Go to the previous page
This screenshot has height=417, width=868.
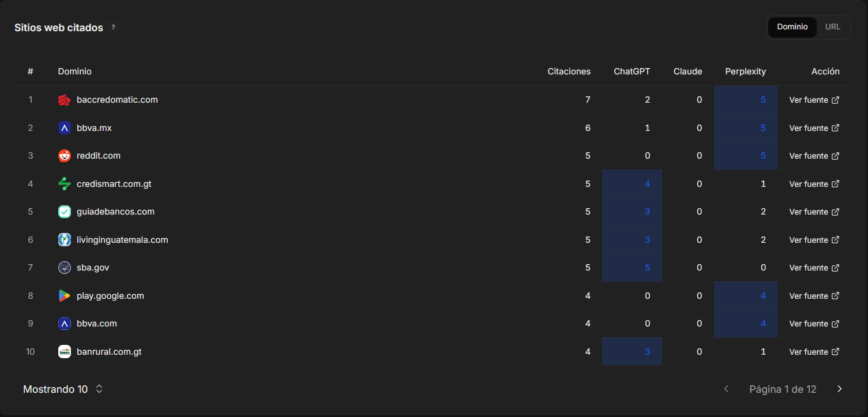click(x=726, y=389)
